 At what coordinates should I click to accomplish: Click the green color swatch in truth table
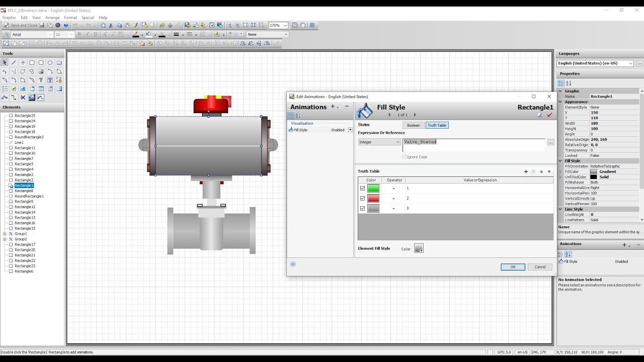(373, 189)
